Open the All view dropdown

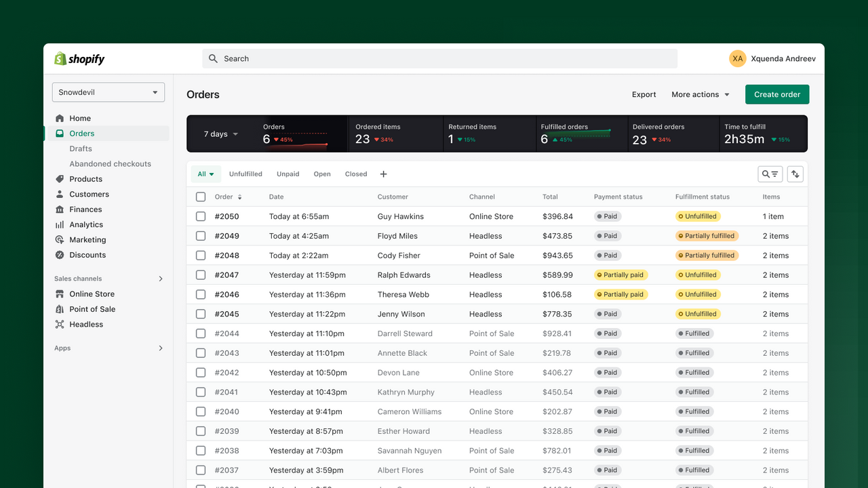pos(205,174)
